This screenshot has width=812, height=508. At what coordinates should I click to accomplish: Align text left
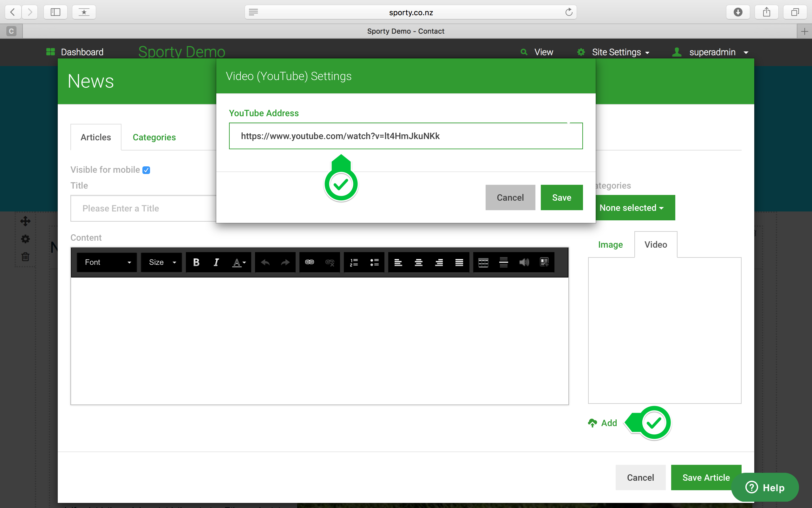click(x=398, y=262)
